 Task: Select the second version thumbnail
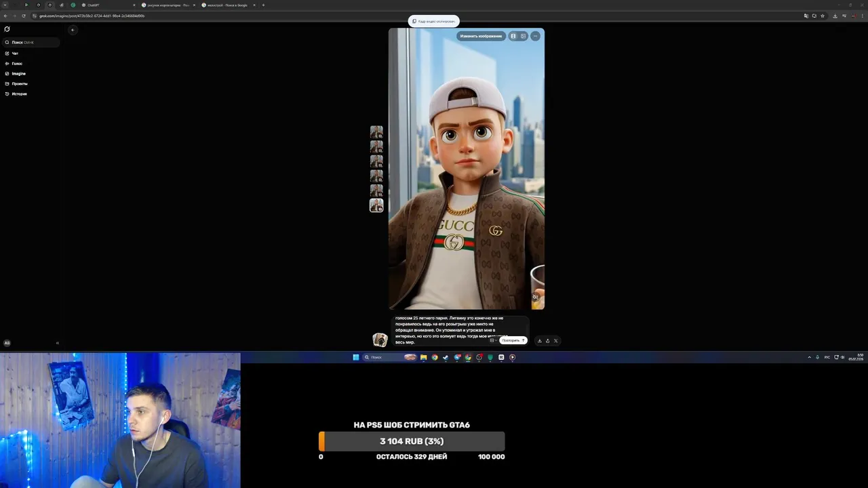click(376, 146)
